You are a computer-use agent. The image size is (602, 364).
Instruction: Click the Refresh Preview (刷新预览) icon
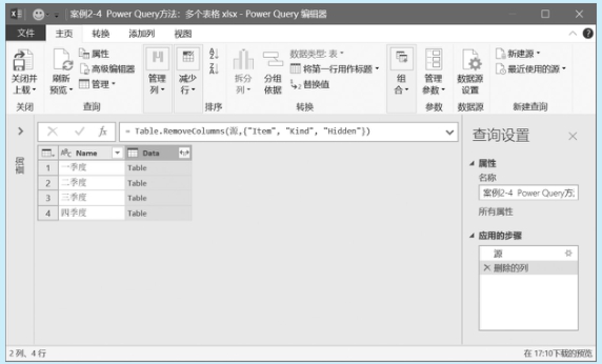tap(62, 62)
